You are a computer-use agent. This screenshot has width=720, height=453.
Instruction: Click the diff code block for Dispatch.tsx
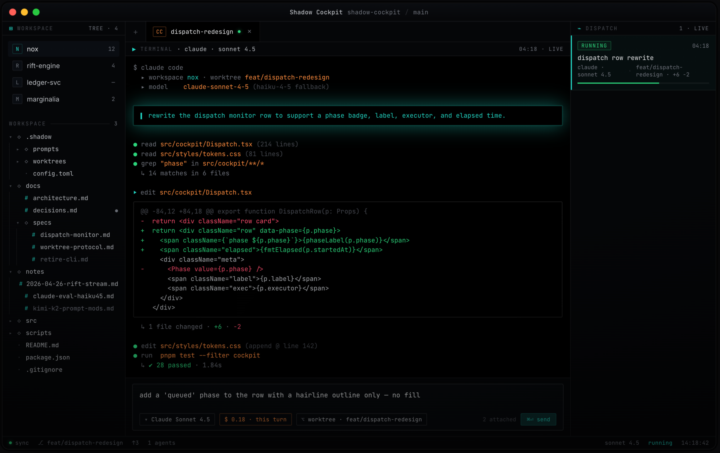(348, 259)
